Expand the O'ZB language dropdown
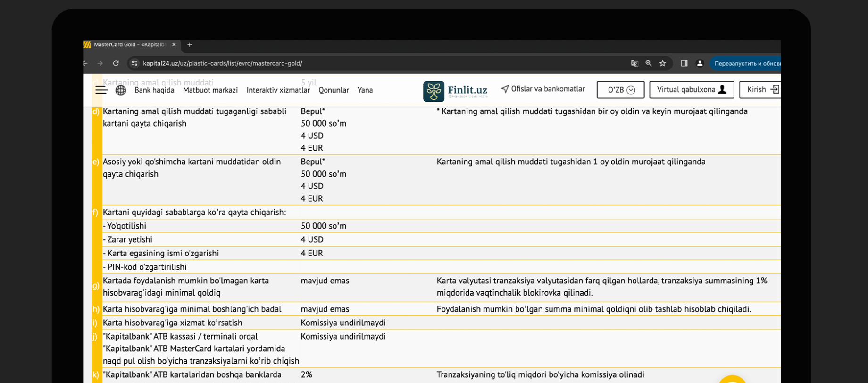Image resolution: width=868 pixels, height=383 pixels. click(621, 90)
